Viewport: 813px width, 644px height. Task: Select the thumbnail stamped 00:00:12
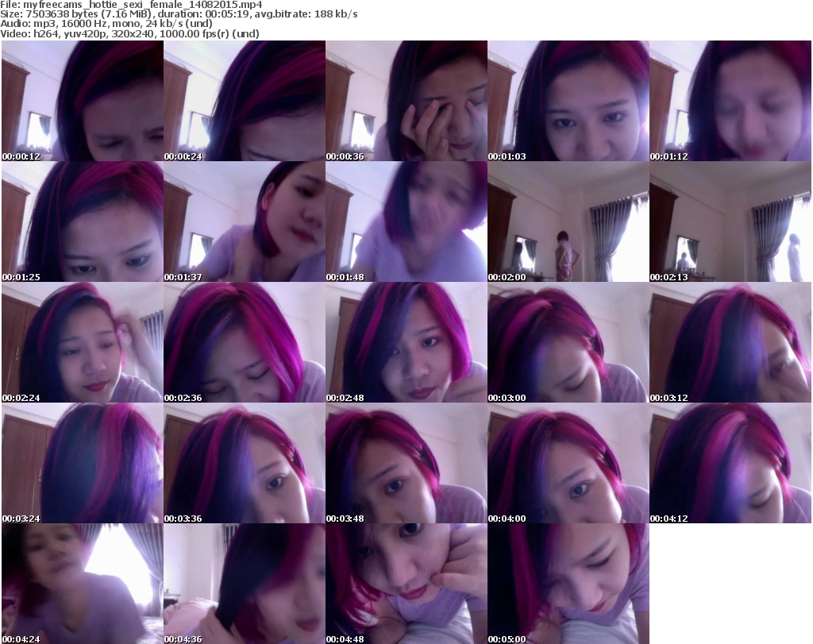click(83, 101)
